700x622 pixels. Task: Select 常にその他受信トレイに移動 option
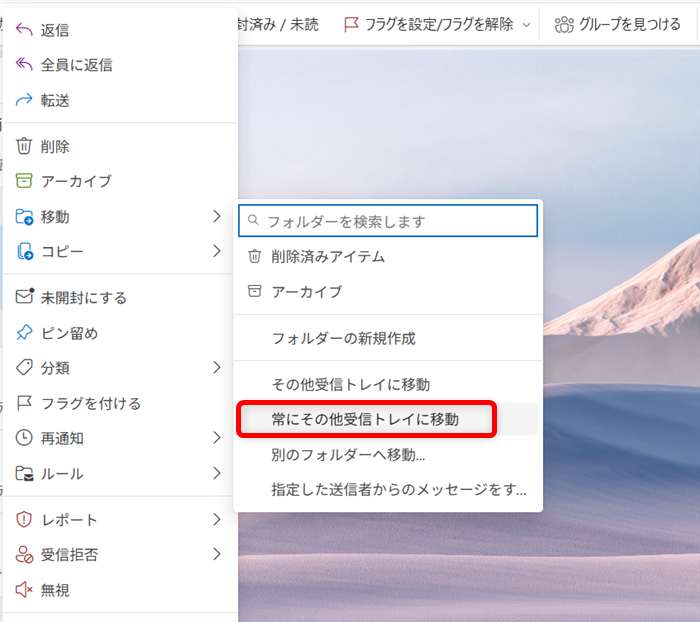(365, 419)
